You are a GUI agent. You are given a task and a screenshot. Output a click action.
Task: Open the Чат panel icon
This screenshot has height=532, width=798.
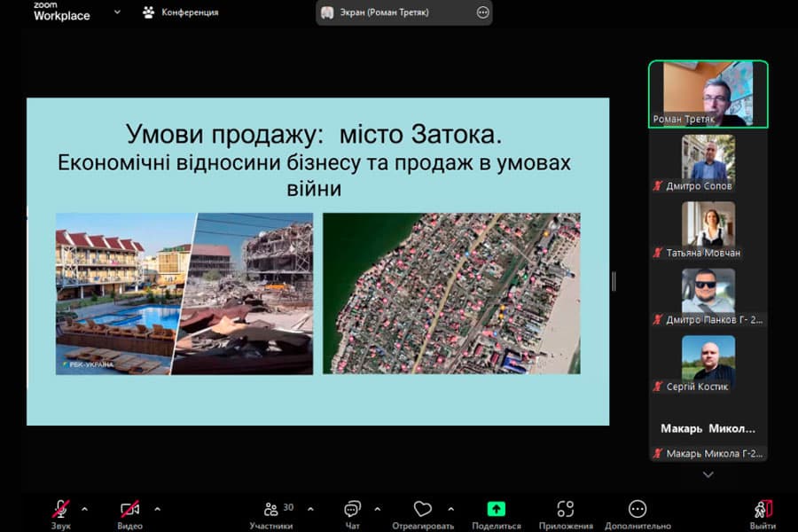352,508
